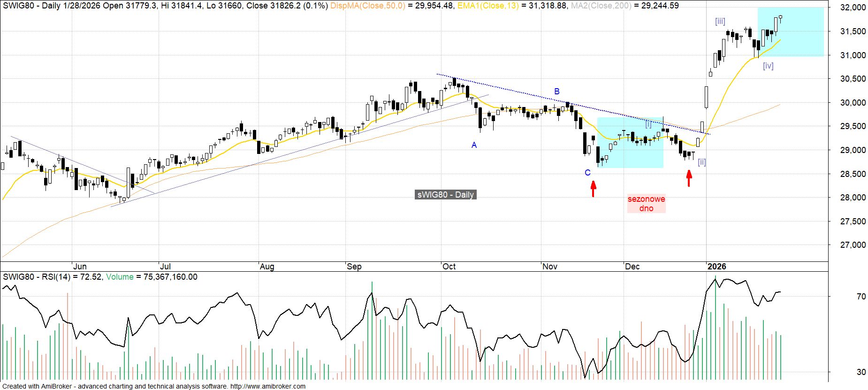
Task: Click the [iv] wave marker
Action: pyautogui.click(x=768, y=66)
